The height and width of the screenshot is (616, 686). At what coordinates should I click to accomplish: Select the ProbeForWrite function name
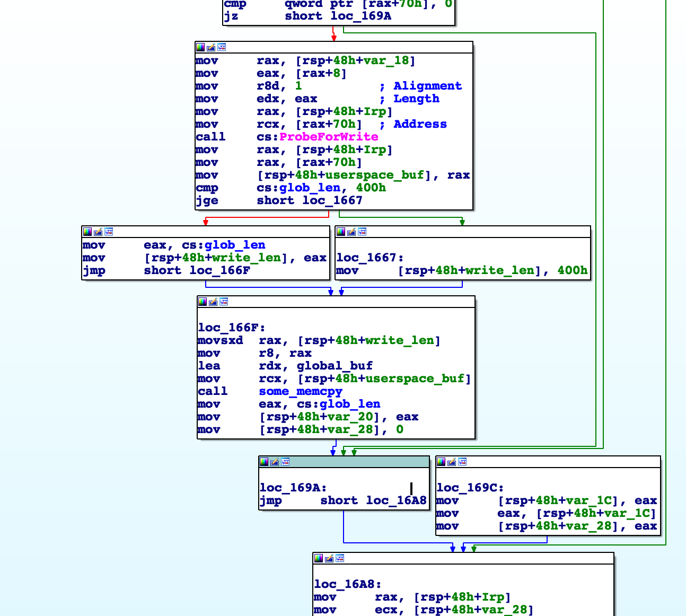[329, 137]
